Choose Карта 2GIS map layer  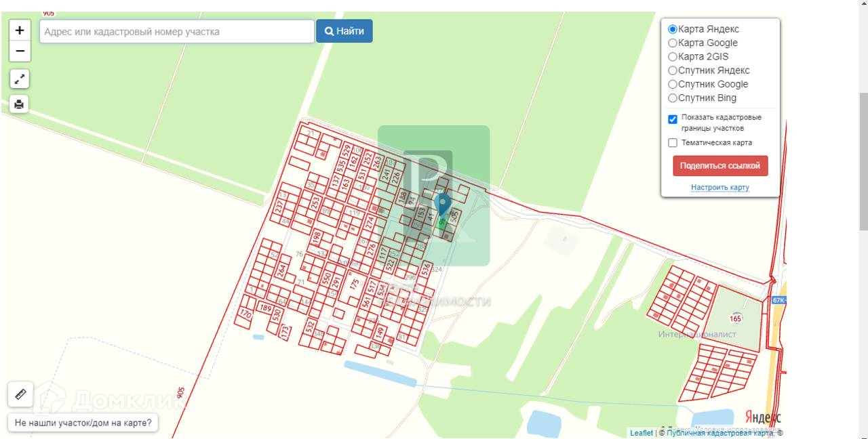pyautogui.click(x=673, y=57)
